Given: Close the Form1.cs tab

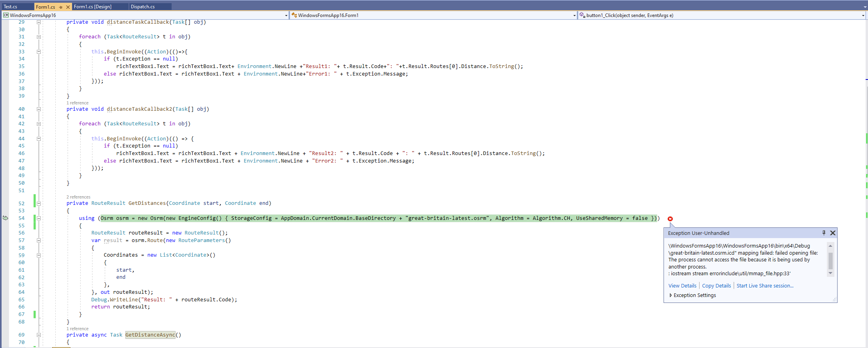Looking at the screenshot, I should (x=68, y=7).
